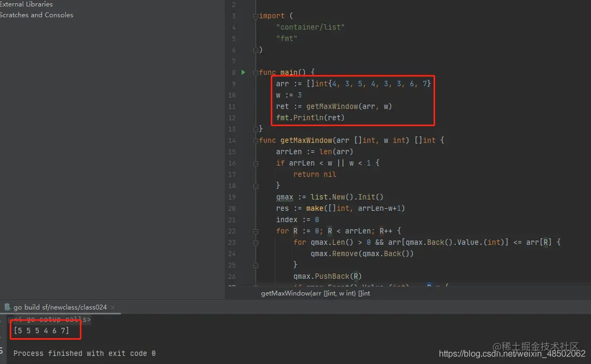The width and height of the screenshot is (591, 364).
Task: Open External Libraries in project tree
Action: pos(26,4)
